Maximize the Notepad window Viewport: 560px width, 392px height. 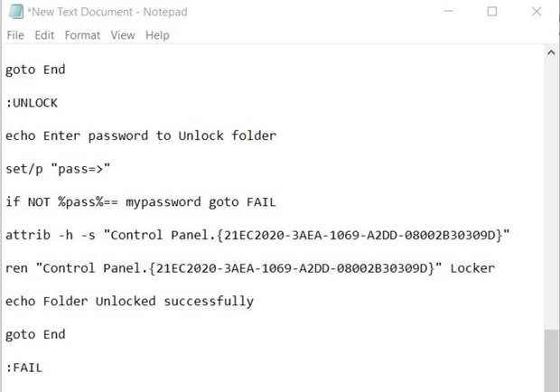coord(491,12)
